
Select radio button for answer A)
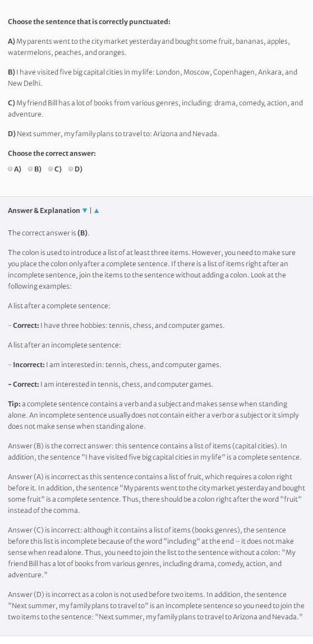click(10, 169)
